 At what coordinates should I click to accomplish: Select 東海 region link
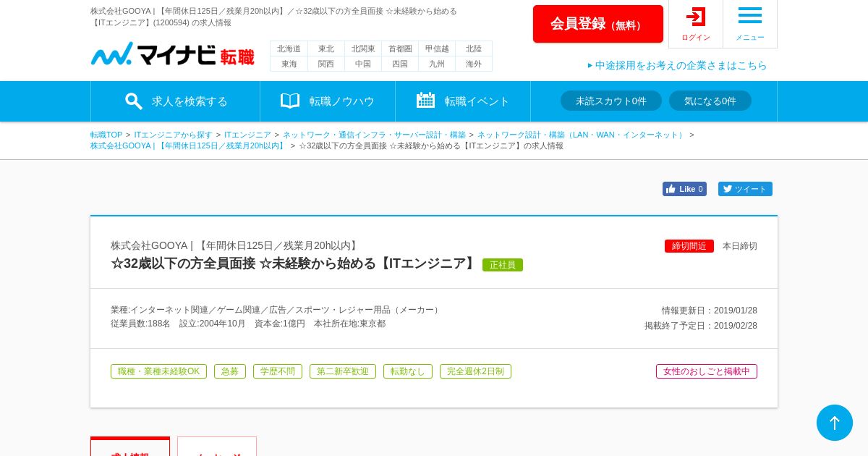pyautogui.click(x=289, y=64)
